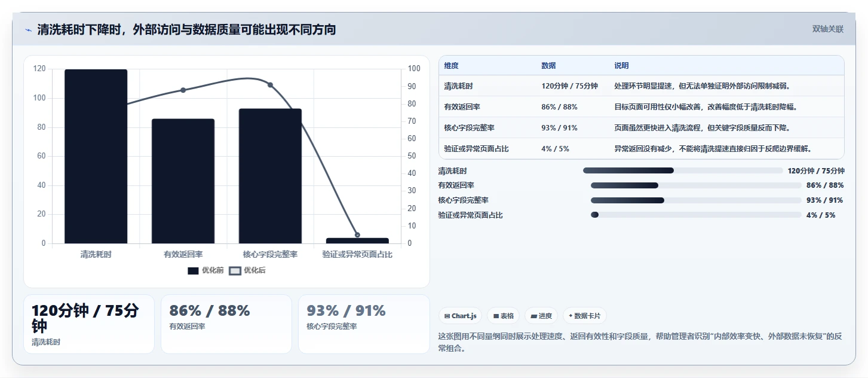Screen dimensions: 868x378
Task: Click x-axis label 验证或异常页面占比
Action: click(357, 254)
